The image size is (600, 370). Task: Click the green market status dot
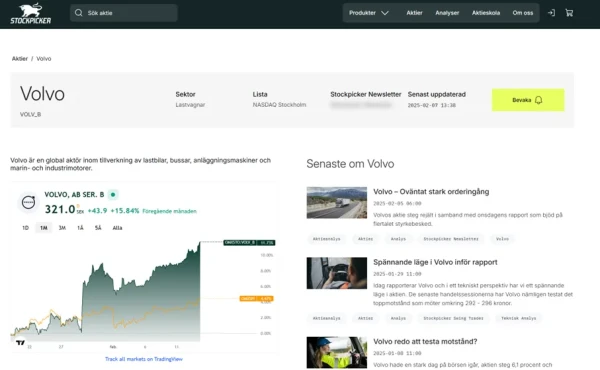tap(113, 195)
